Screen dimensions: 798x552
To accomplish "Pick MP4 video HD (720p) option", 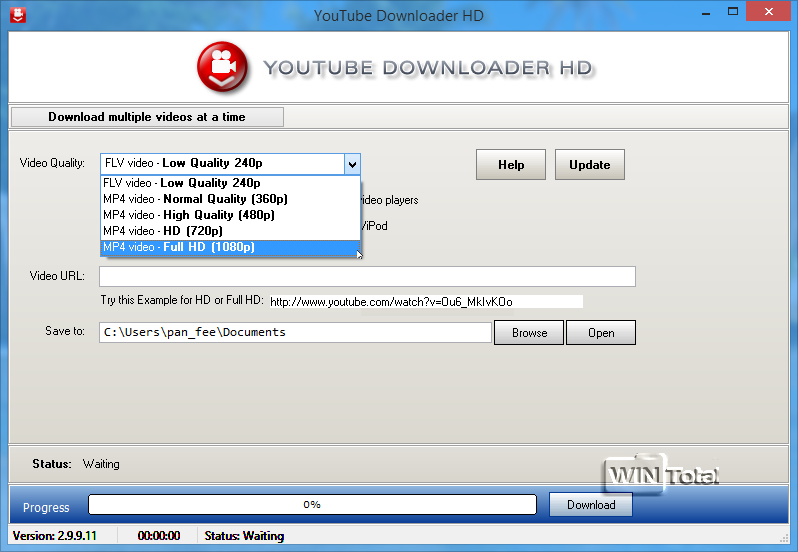I will point(231,231).
